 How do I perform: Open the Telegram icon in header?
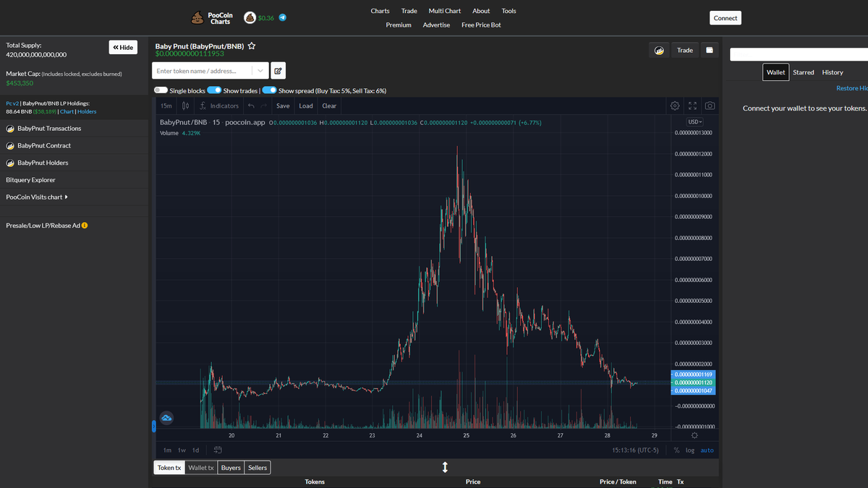coord(282,17)
